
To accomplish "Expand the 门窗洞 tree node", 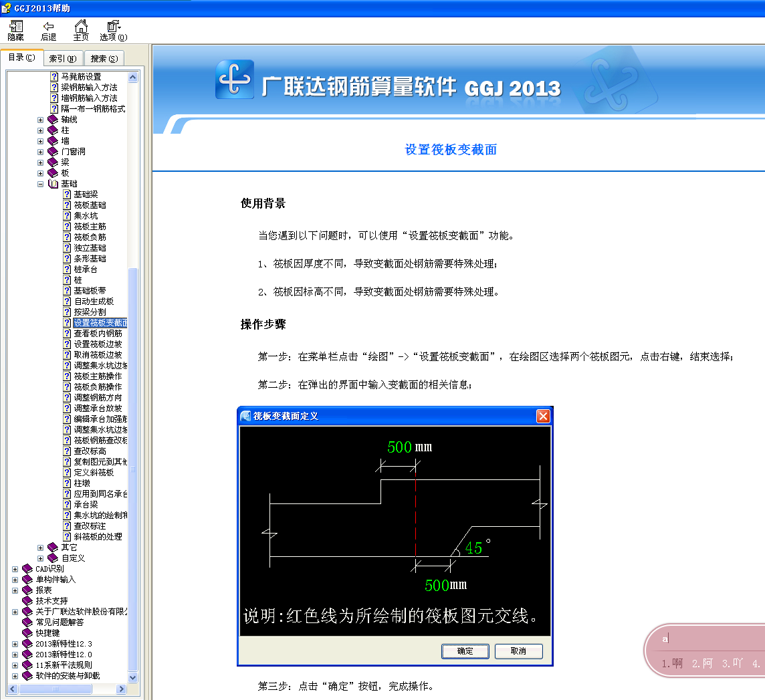I will (41, 152).
